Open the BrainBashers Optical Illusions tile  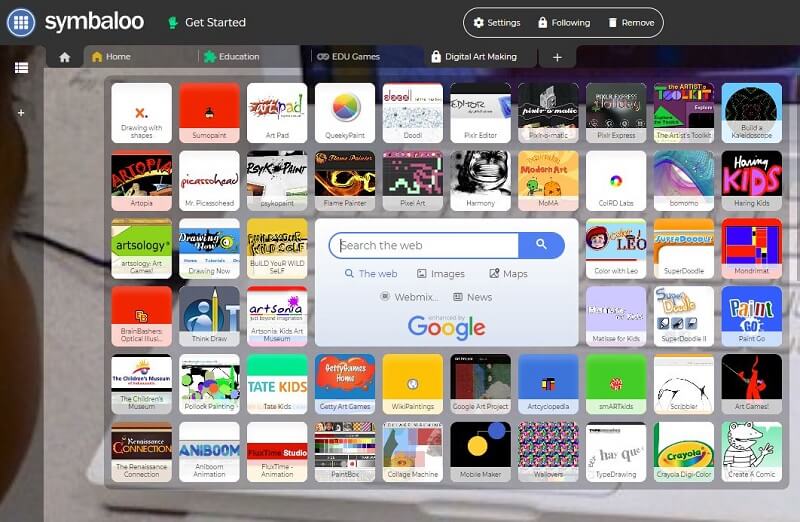[x=141, y=316]
